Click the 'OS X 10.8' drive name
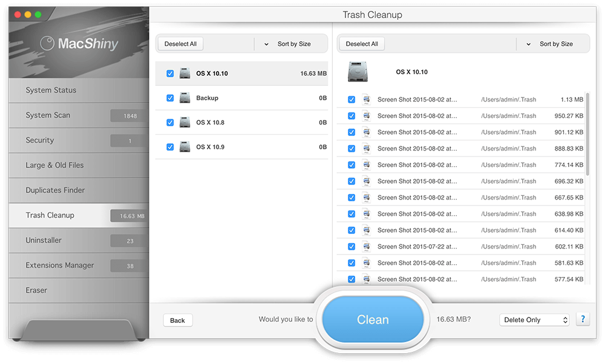605x364 pixels. click(x=211, y=122)
